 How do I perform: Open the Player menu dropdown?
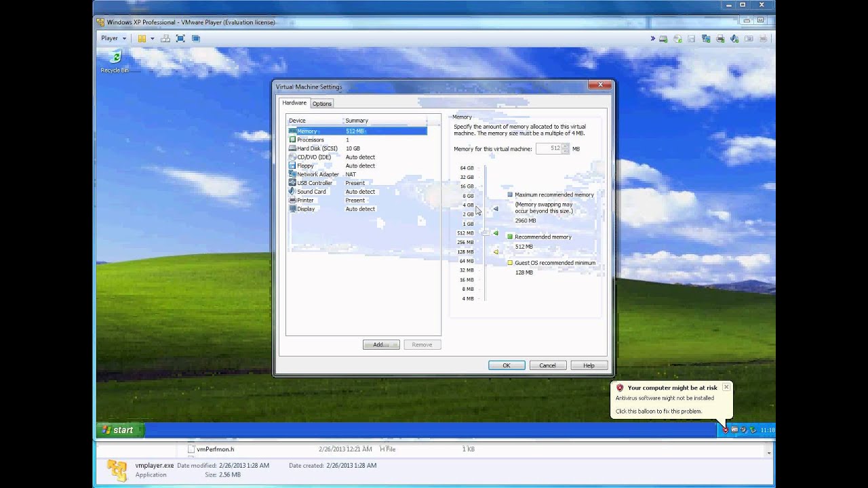(x=113, y=39)
